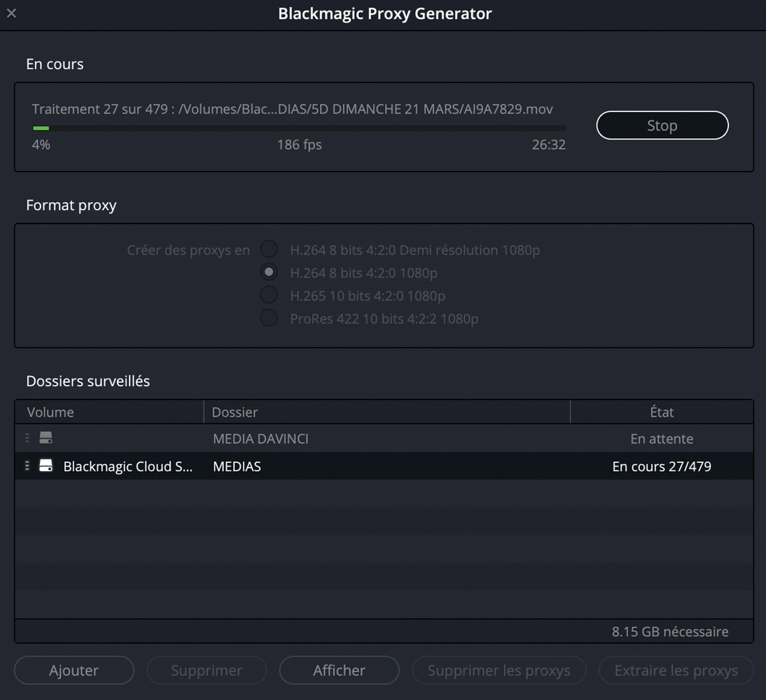Click the Dossier column header
Viewport: 766px width, 700px height.
point(235,412)
